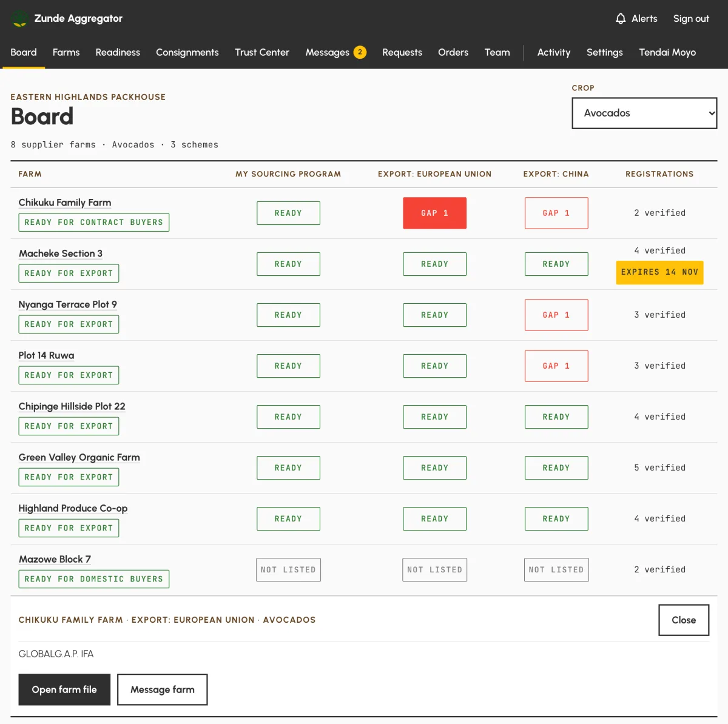Open the Chipinge Hillside Plot 22 link
The image size is (728, 724).
tap(72, 406)
